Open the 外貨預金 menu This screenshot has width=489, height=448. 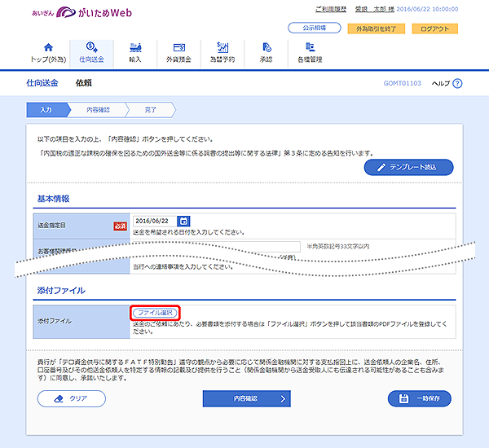click(x=179, y=53)
